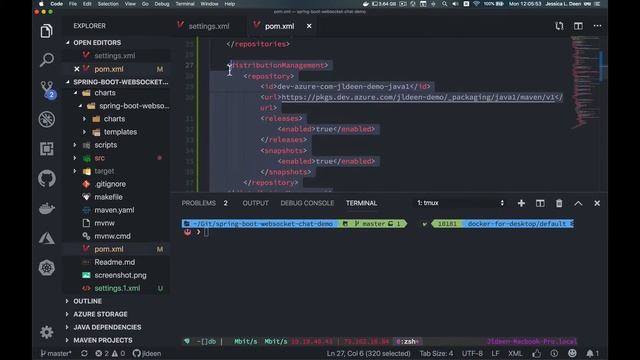Click the master branch in status bar
640x360 pixels.
tap(56, 353)
